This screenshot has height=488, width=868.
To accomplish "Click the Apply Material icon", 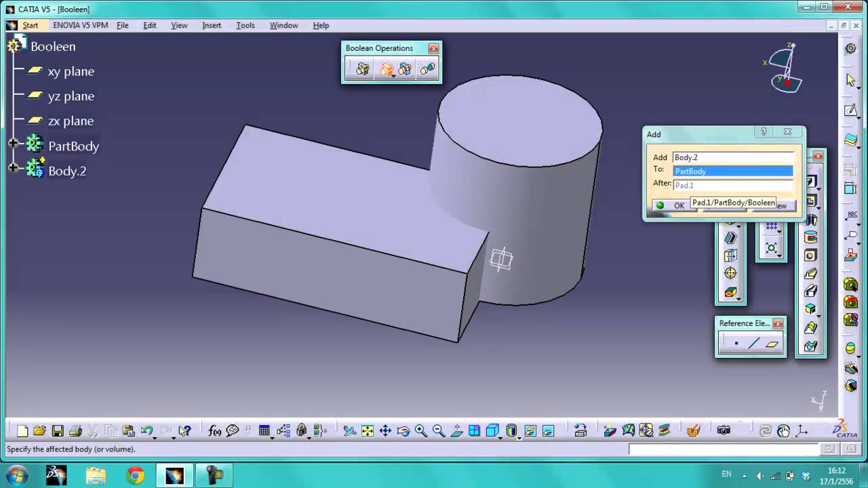I will point(692,430).
